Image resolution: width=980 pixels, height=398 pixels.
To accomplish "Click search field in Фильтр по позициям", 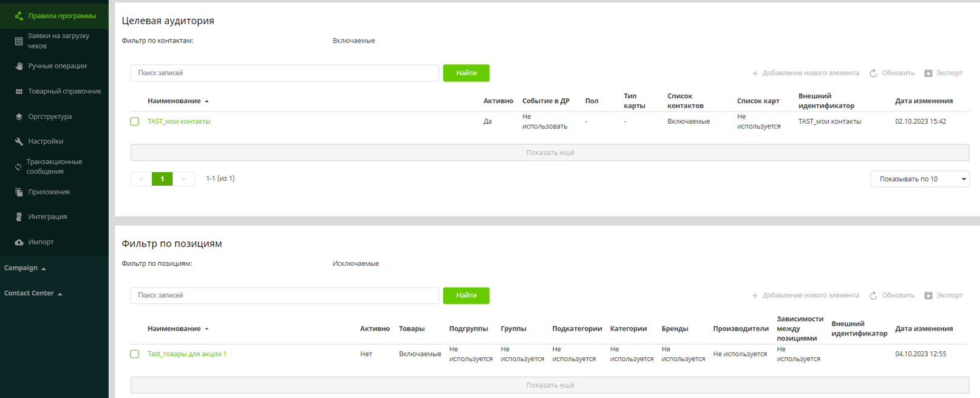I will click(284, 295).
